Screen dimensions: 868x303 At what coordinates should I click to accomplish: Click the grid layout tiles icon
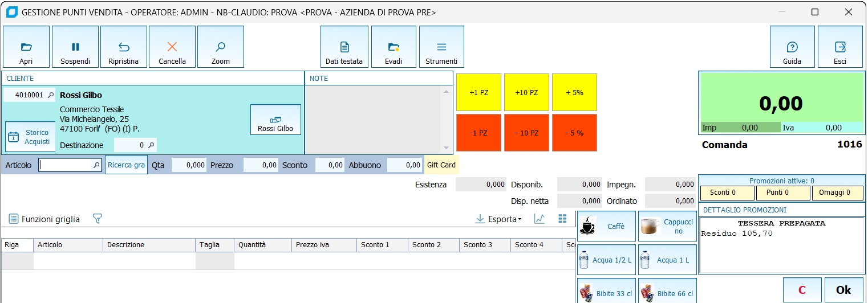[x=563, y=219]
